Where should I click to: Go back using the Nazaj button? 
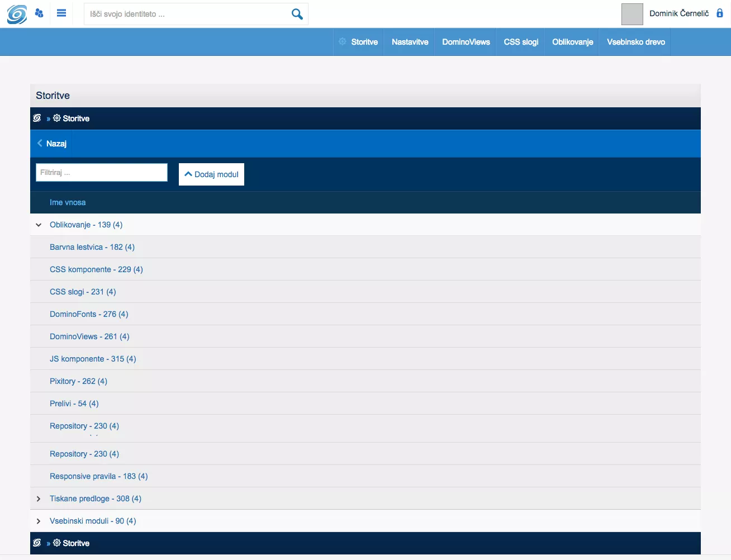point(51,144)
